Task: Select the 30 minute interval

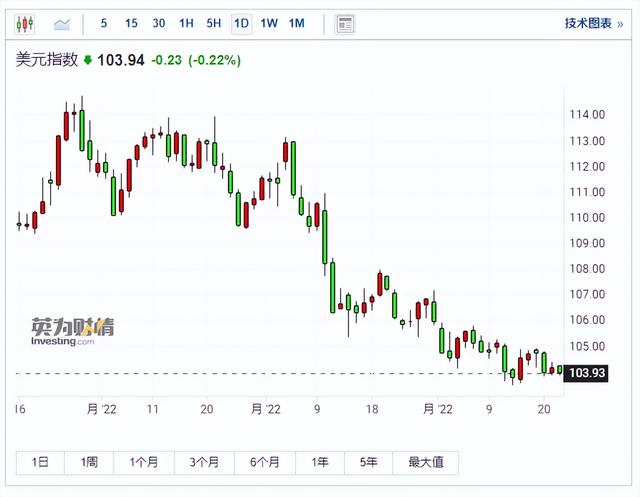Action: point(159,23)
